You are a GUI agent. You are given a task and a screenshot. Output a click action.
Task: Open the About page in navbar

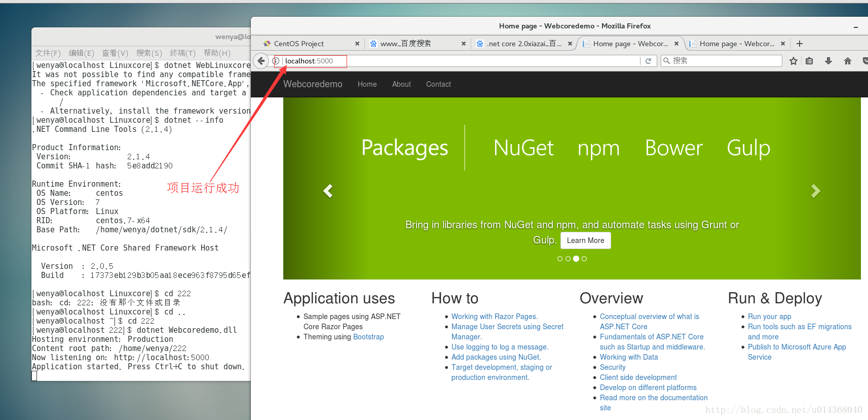coord(401,84)
